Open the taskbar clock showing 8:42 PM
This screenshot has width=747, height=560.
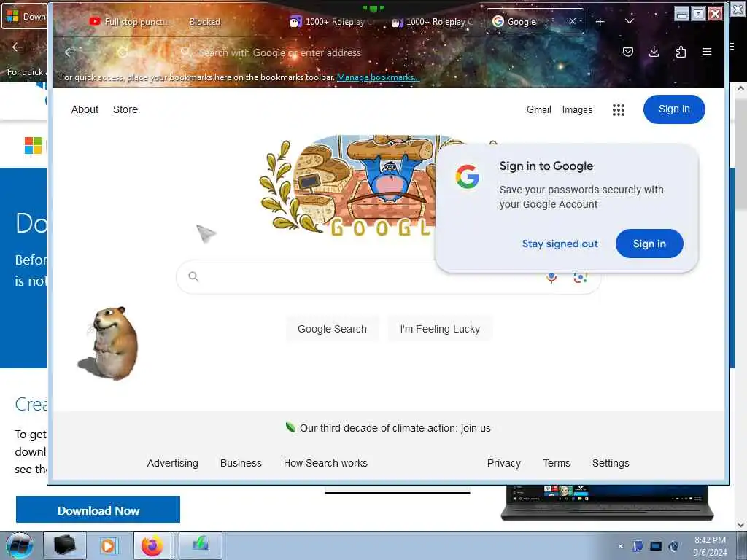[x=710, y=546]
